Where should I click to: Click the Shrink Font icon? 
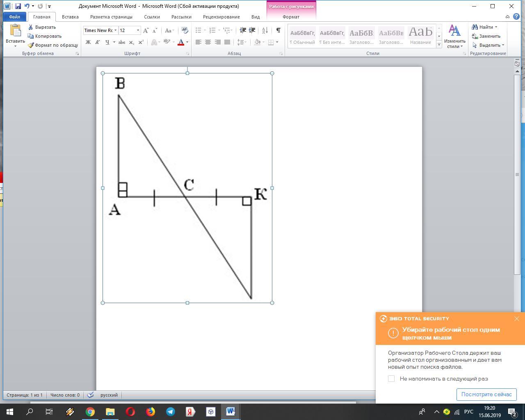pos(155,30)
